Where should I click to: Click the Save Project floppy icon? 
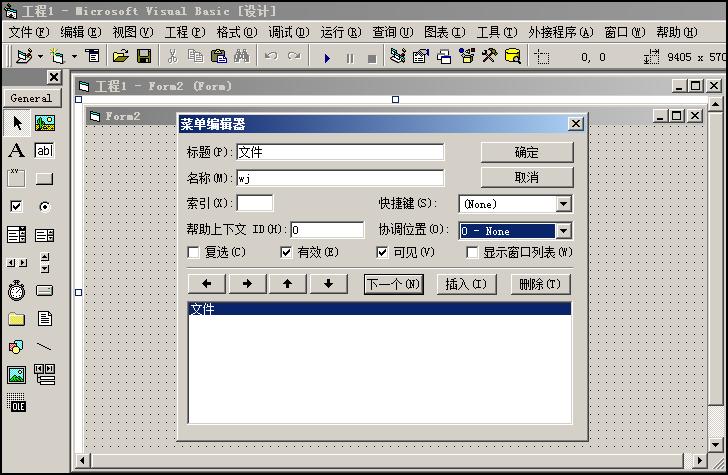click(144, 56)
